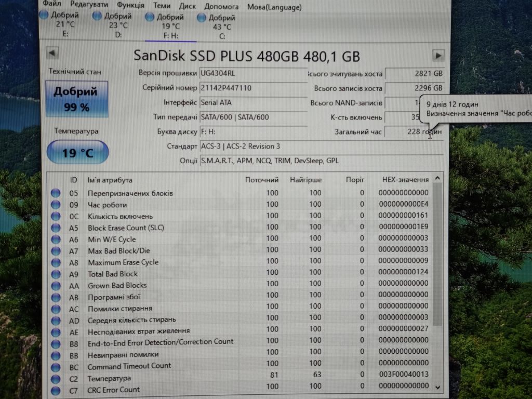The height and width of the screenshot is (399, 532).
Task: Click status icon for Час роботи row
Action: tap(56, 205)
